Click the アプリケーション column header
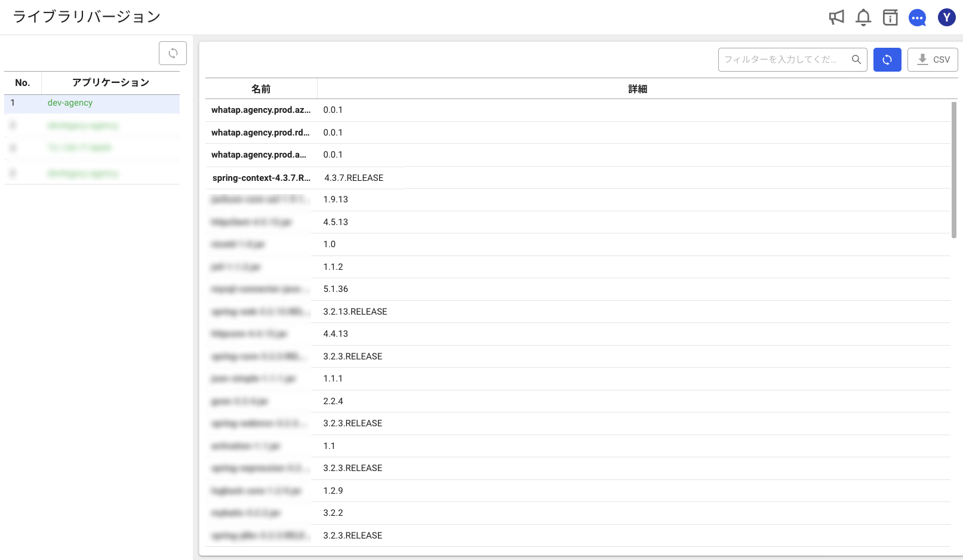963x560 pixels. click(110, 82)
